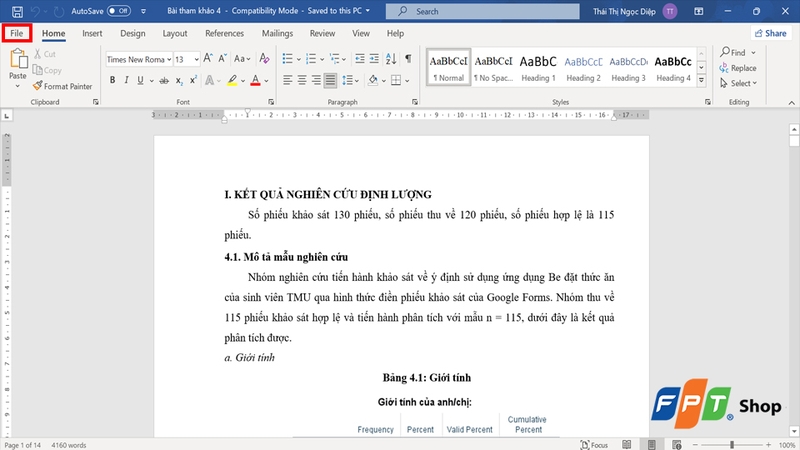800x450 pixels.
Task: Click the Copy command
Action: (x=47, y=70)
